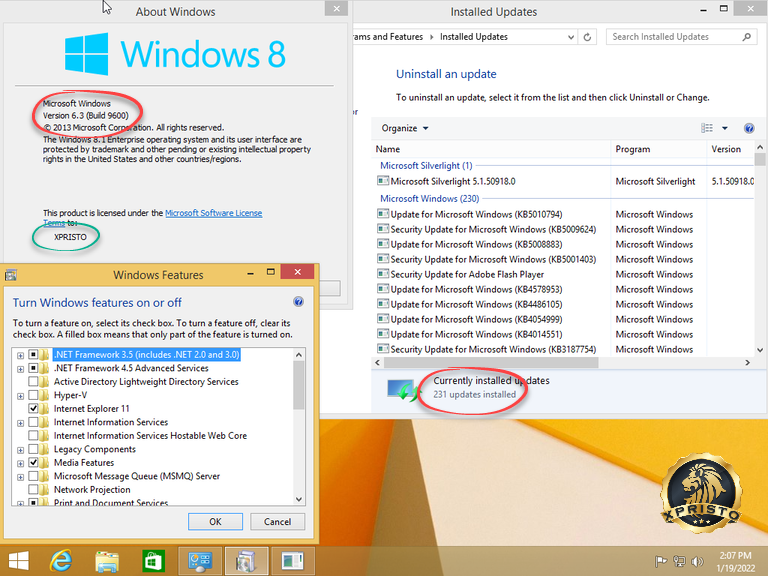Click horizontal scrollbar right arrow in updates list
Screen dimensions: 768x576
click(x=747, y=362)
